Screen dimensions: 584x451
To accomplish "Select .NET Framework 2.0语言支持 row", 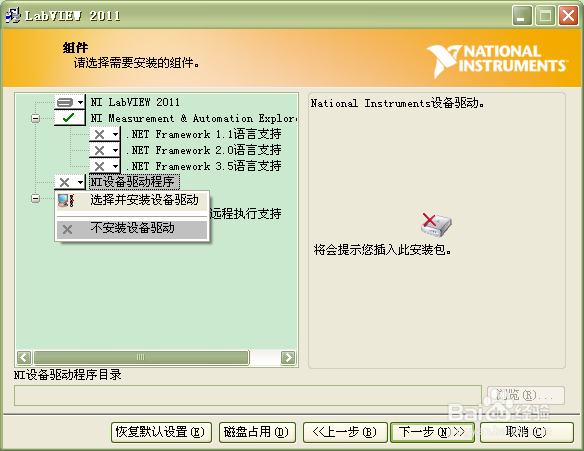I will pos(203,150).
